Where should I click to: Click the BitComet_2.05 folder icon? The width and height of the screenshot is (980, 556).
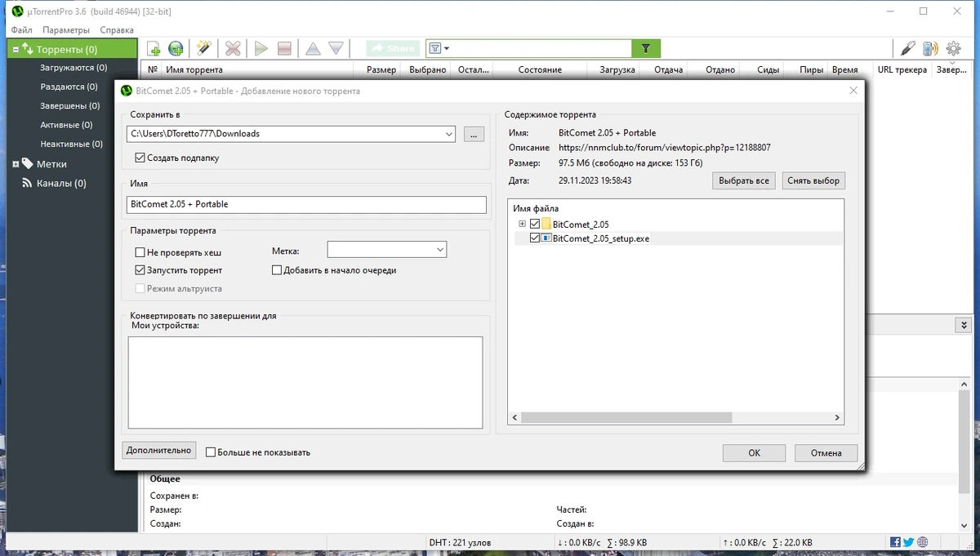point(546,224)
